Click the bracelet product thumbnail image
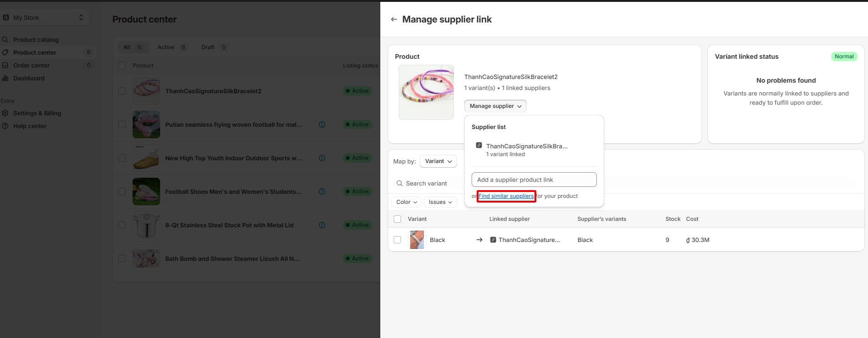The width and height of the screenshot is (868, 338). (426, 92)
